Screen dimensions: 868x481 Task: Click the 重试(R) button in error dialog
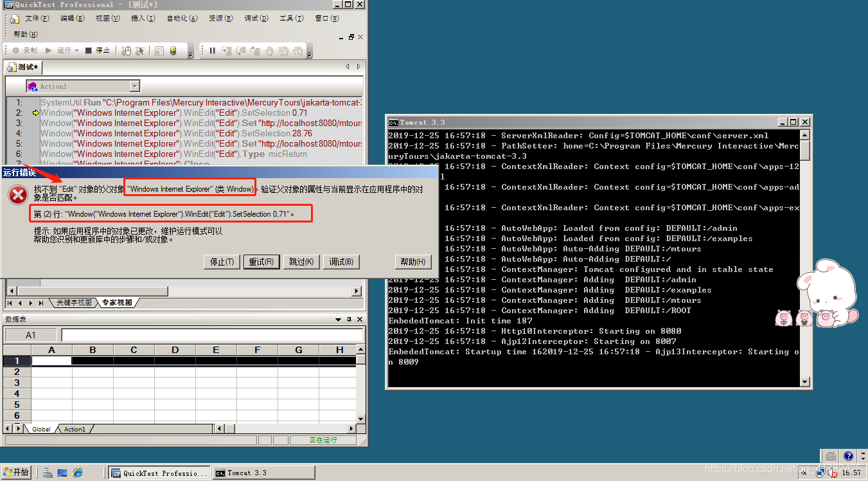coord(261,262)
